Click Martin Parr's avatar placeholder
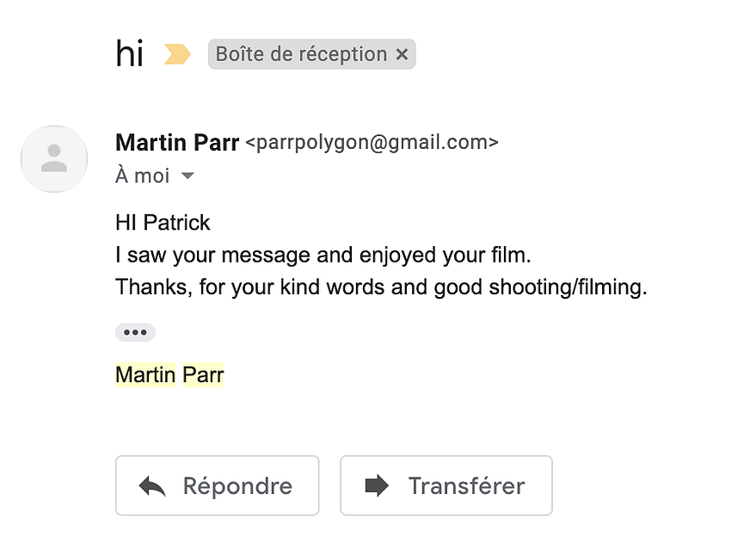 54,158
